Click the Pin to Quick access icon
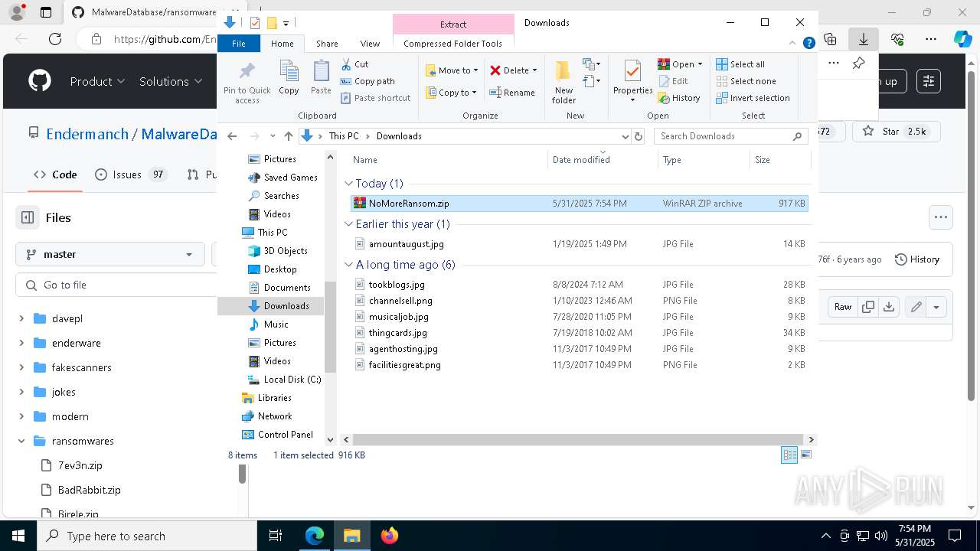The width and height of the screenshot is (980, 551). pyautogui.click(x=247, y=83)
